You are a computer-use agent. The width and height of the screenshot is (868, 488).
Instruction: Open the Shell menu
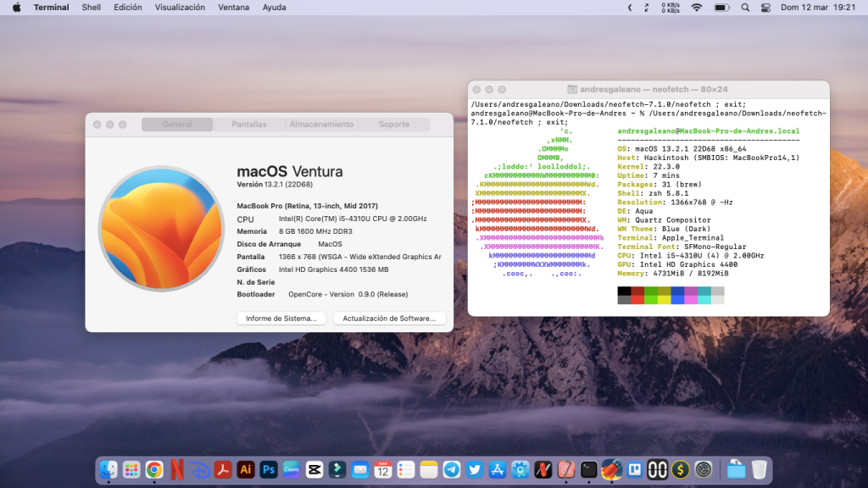(x=91, y=8)
